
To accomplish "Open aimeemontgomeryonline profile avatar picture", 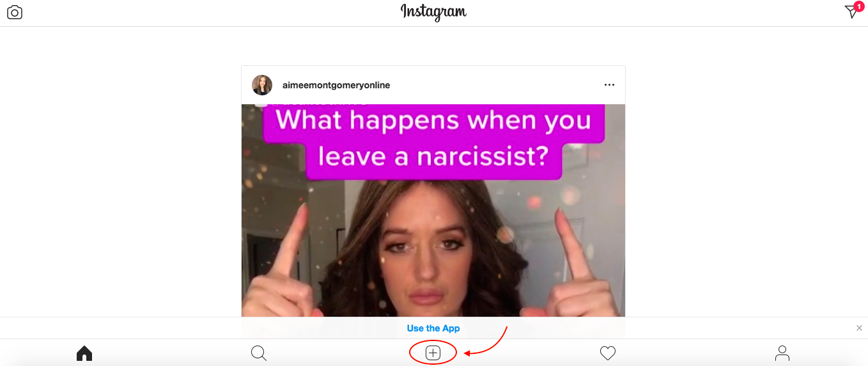I will [262, 85].
